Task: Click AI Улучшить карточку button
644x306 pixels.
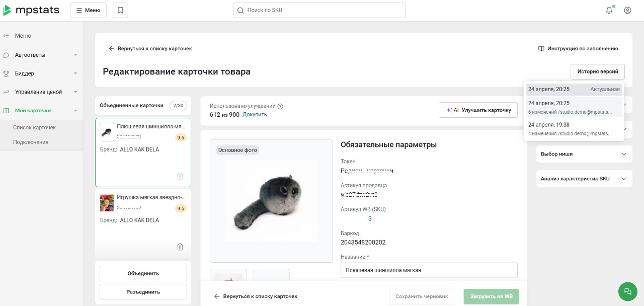Action: 478,110
